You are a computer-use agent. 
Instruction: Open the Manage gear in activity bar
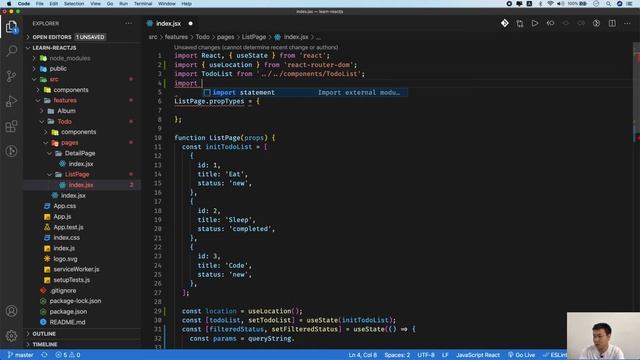coord(11,336)
